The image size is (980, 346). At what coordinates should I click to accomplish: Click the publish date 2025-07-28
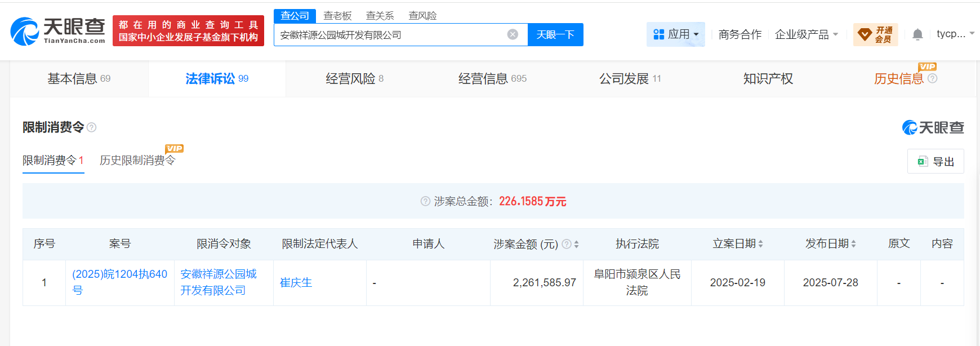click(830, 282)
